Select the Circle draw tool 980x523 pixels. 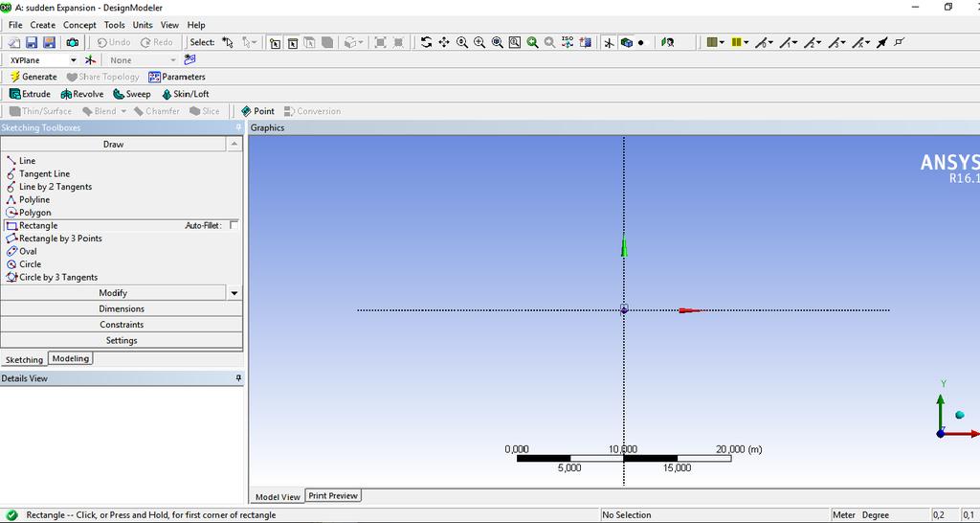point(24,264)
